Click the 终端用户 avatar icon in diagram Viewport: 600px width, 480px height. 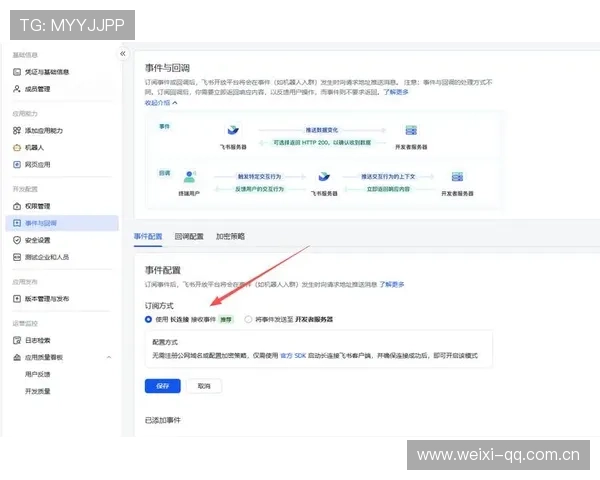click(189, 177)
